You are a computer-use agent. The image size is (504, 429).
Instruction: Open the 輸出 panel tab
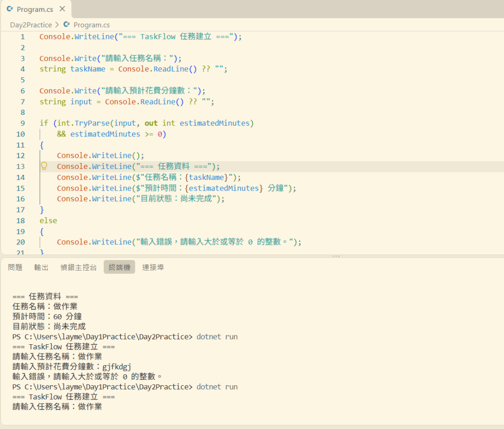tap(41, 267)
